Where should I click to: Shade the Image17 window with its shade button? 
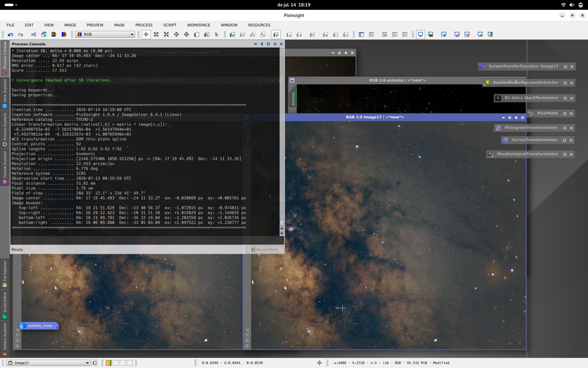pos(510,117)
